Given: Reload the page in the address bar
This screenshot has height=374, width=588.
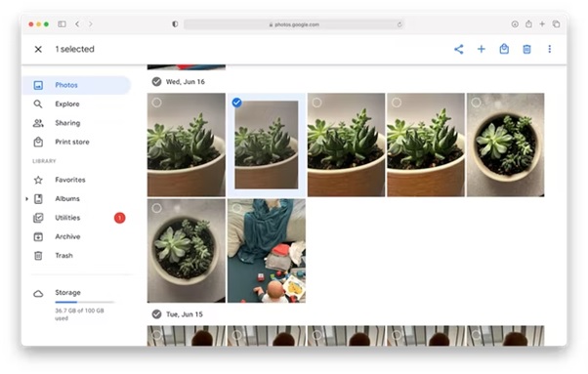Looking at the screenshot, I should click(399, 24).
